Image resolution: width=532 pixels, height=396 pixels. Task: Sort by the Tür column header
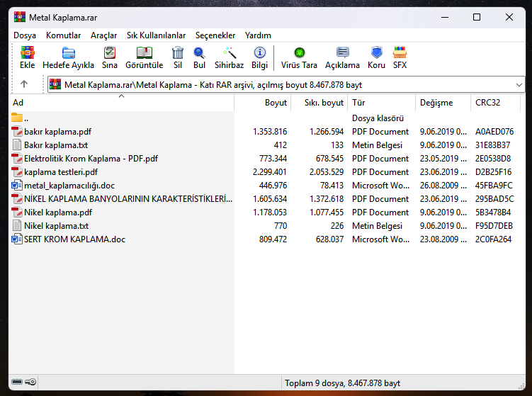382,103
